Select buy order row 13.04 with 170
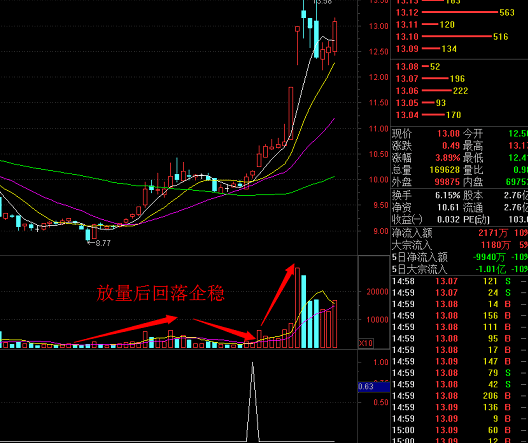 click(x=428, y=115)
